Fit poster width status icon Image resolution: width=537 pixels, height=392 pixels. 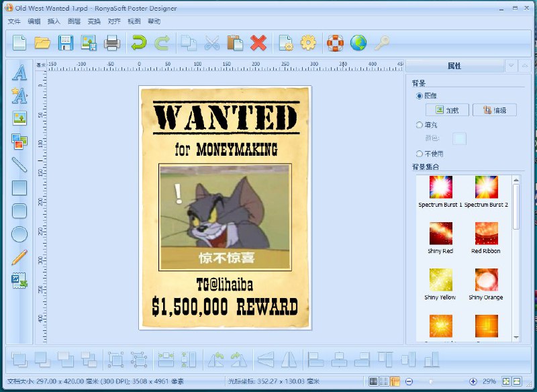(517, 381)
